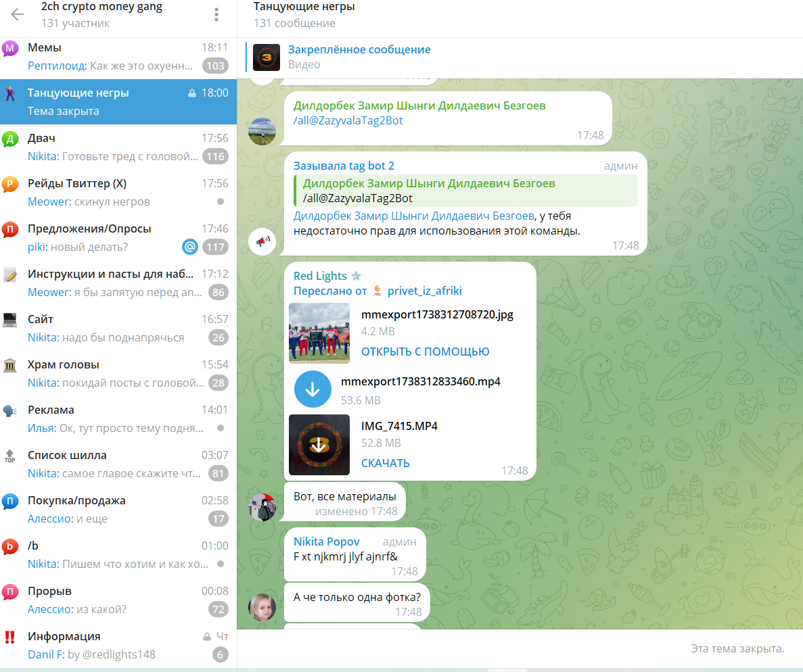Open Red Lights sender profile
The height and width of the screenshot is (672, 803).
click(x=320, y=276)
